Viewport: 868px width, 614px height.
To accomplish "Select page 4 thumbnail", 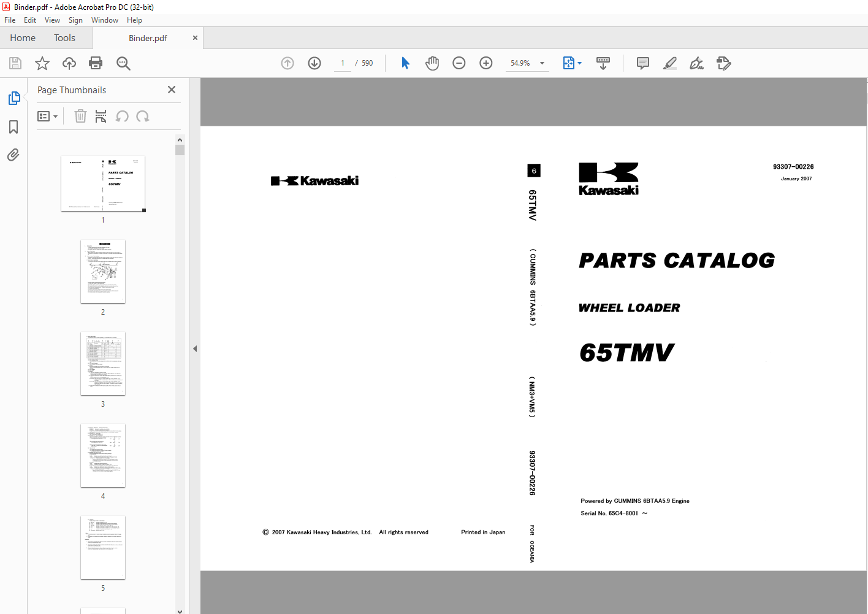I will pos(103,455).
